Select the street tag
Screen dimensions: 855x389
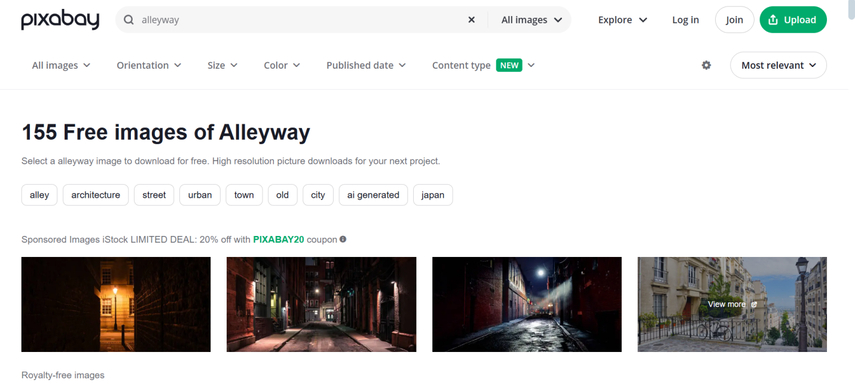tap(154, 195)
